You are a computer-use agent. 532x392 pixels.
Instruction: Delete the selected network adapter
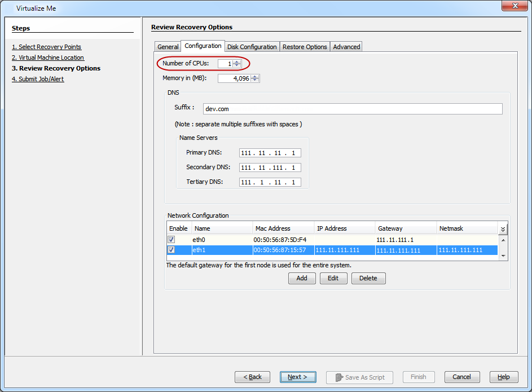pyautogui.click(x=368, y=278)
